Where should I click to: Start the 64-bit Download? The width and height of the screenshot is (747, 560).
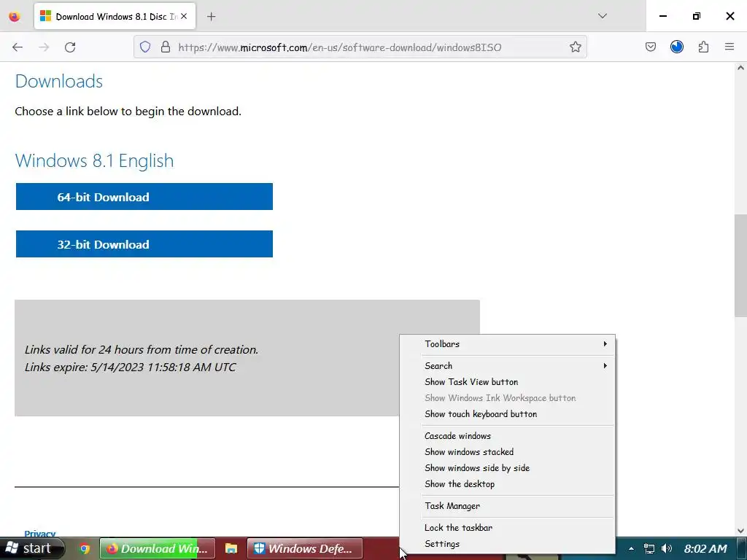[x=144, y=197]
